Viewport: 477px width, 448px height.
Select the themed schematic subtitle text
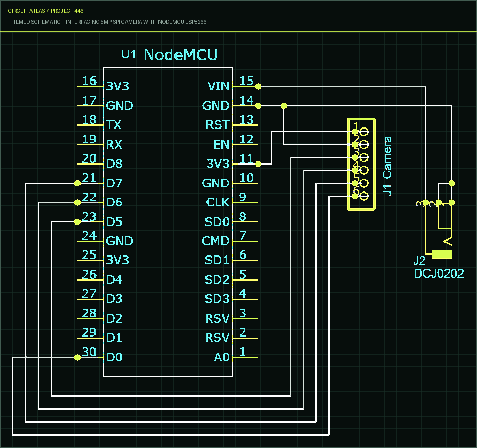(x=107, y=22)
